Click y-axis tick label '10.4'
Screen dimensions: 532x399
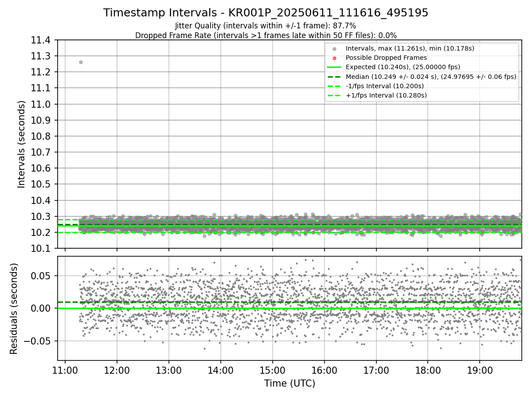click(42, 200)
